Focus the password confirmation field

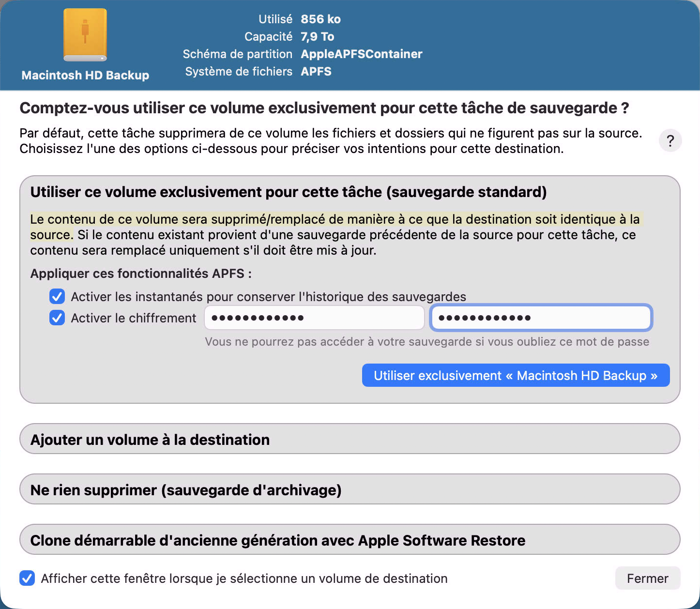coord(541,318)
